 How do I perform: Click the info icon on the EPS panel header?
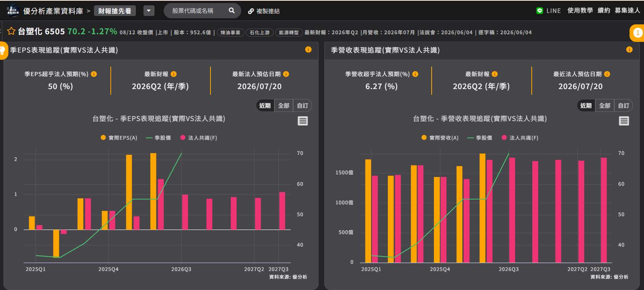[x=308, y=49]
